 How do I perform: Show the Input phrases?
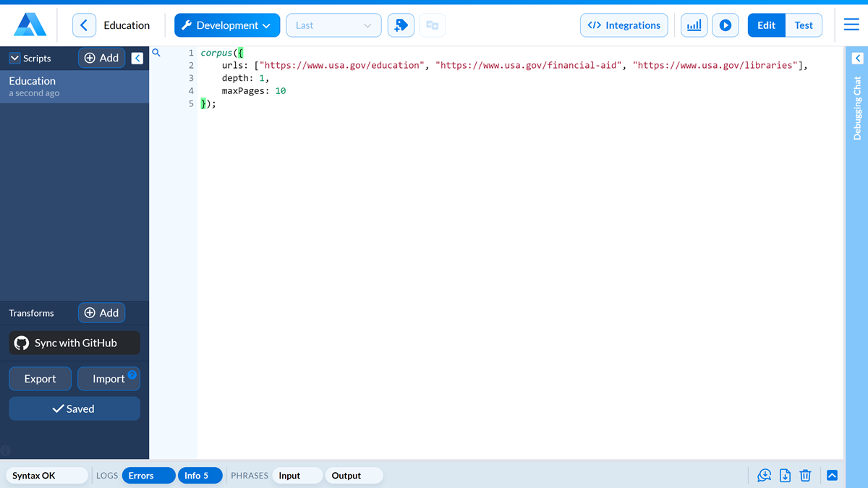297,475
